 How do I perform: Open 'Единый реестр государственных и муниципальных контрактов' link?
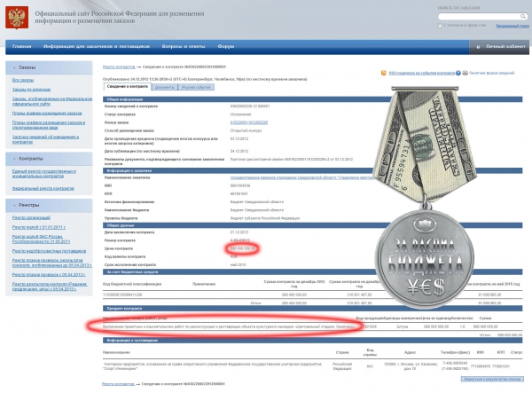(x=44, y=174)
